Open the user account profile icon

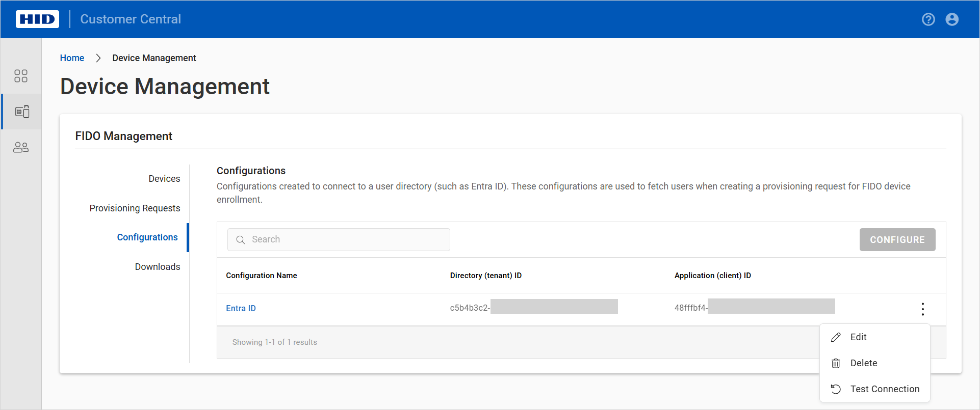[951, 19]
